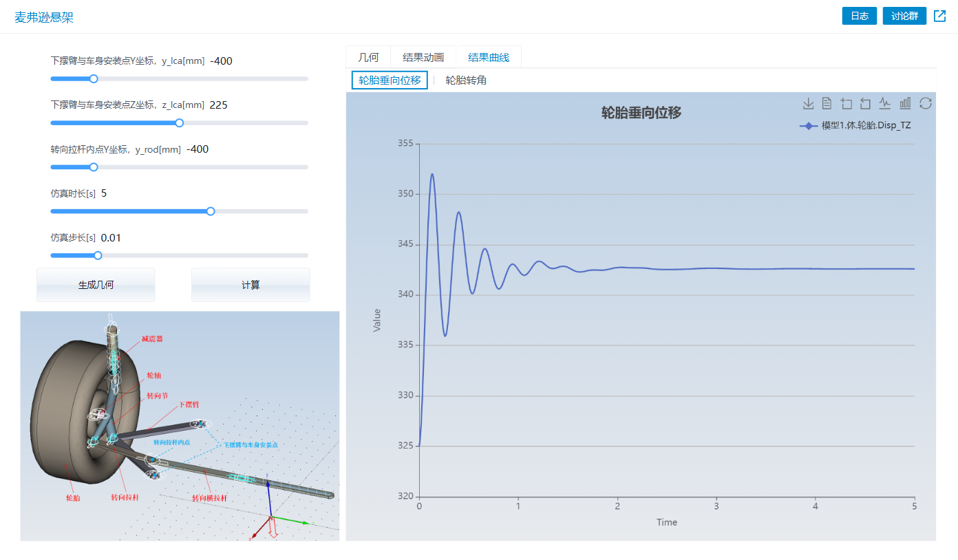Click the z_lca slider handle
This screenshot has width=958, height=560.
[180, 122]
